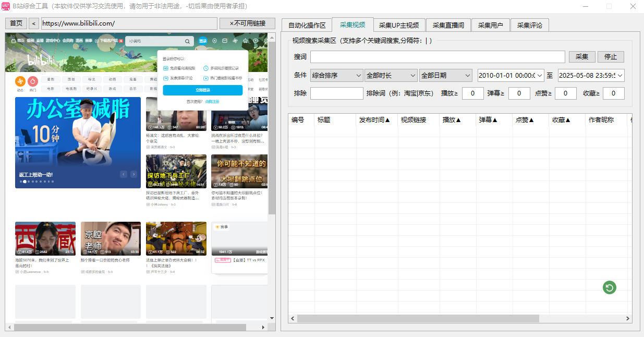
Task: Click the carousel next arrow on the banner
Action: tap(133, 174)
